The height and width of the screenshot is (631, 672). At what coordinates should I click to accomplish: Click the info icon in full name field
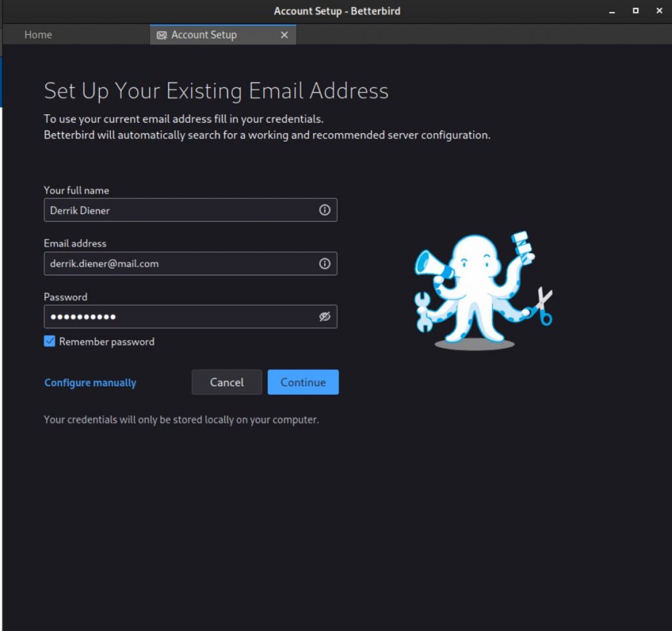point(324,210)
